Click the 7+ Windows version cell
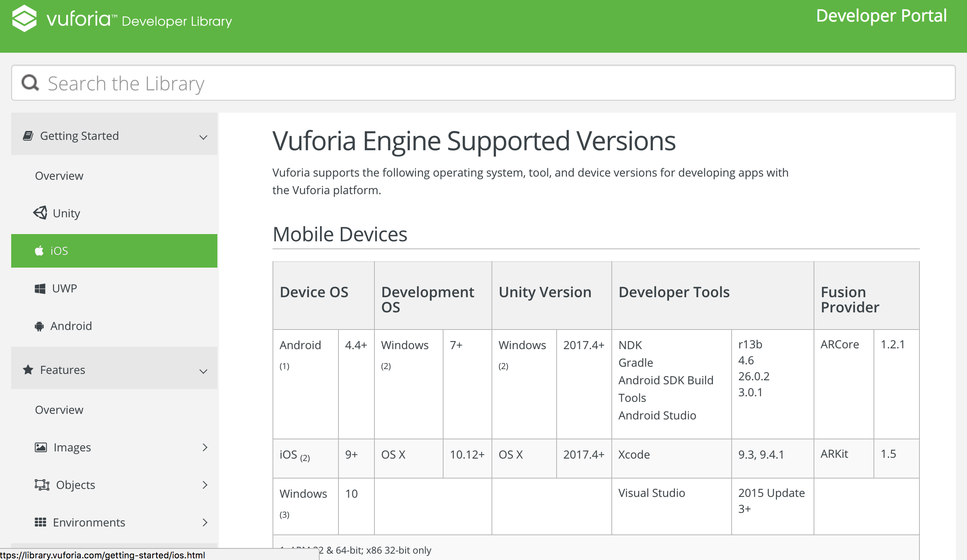This screenshot has height=560, width=967. [x=468, y=384]
